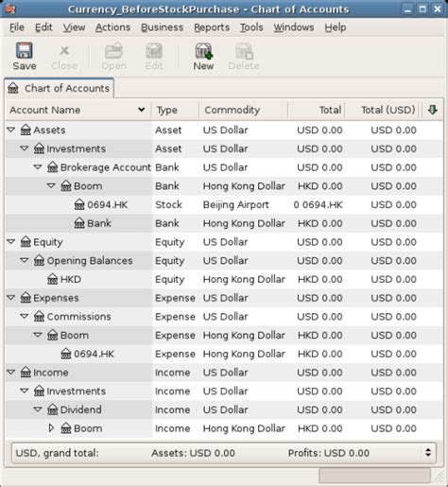
Task: Open the Business menu
Action: coord(162,27)
